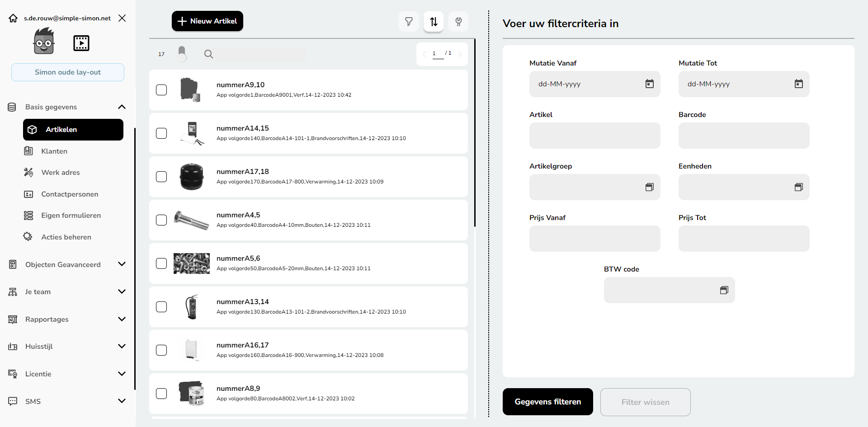Click the page number field
This screenshot has height=427, width=868.
438,54
